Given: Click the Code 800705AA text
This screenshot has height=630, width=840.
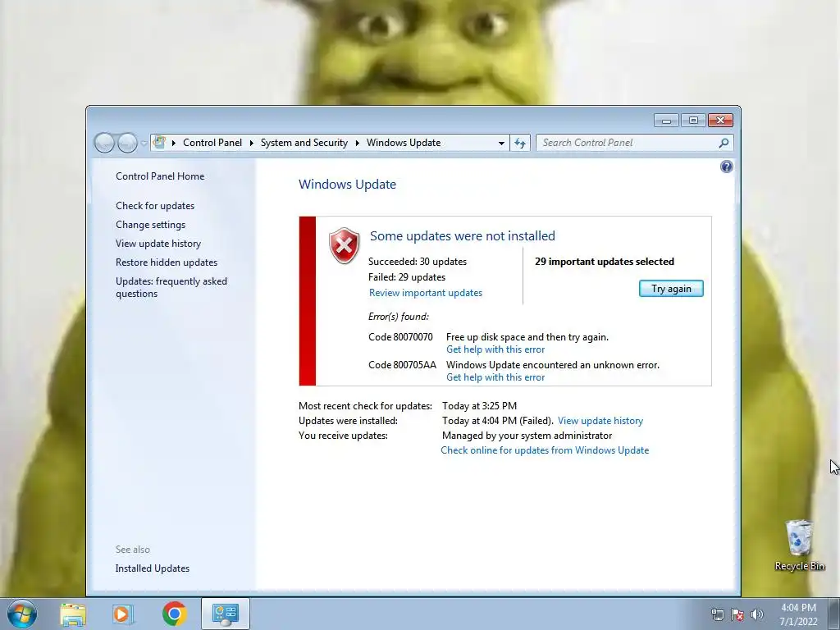Looking at the screenshot, I should pos(402,365).
